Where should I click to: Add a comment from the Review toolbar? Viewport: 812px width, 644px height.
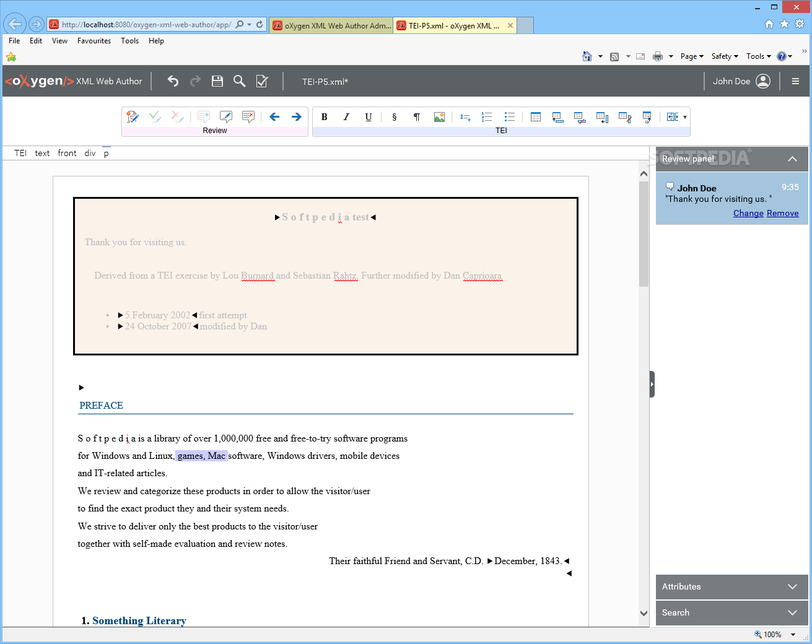(x=204, y=116)
